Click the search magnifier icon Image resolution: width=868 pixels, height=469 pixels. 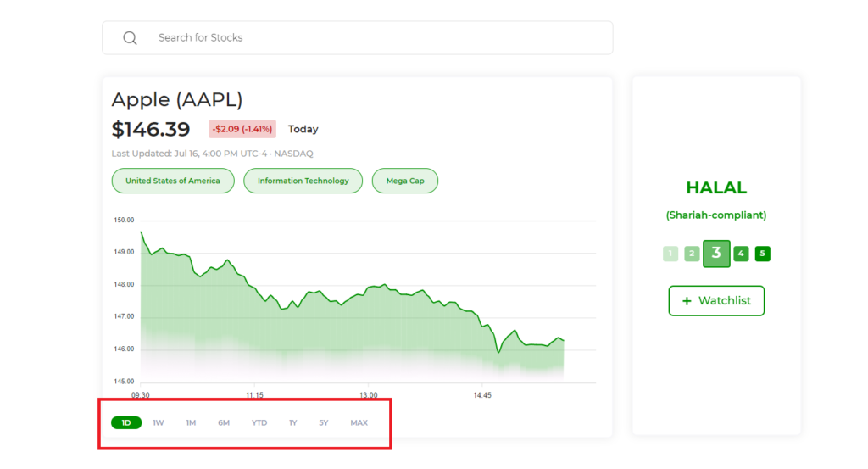pyautogui.click(x=130, y=37)
